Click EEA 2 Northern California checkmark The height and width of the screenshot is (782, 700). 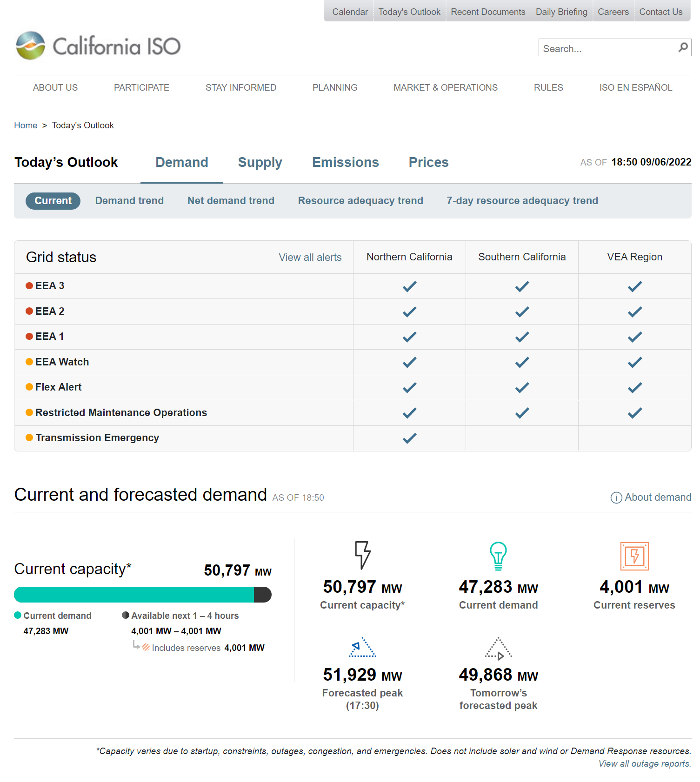(x=409, y=311)
